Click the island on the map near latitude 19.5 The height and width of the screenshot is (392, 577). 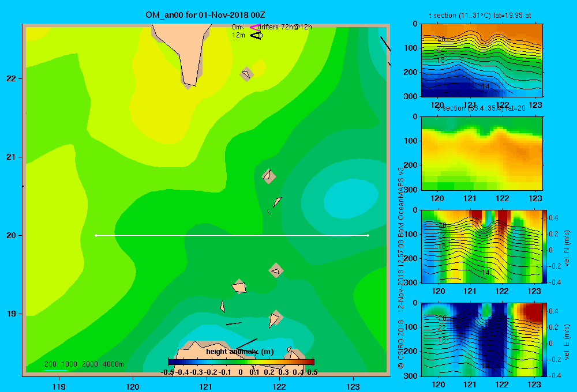tap(276, 270)
